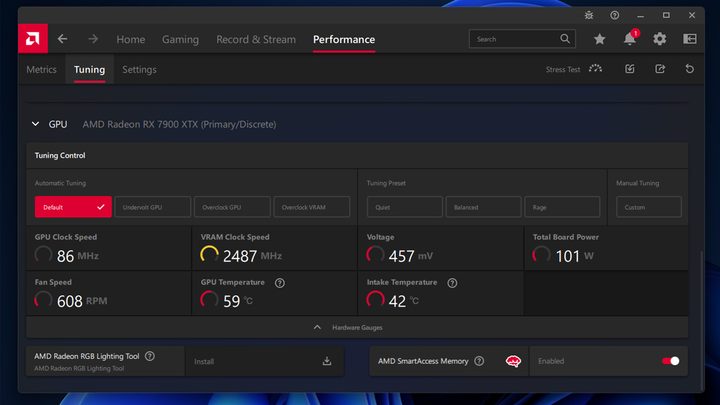Switch to the Tuning subtab
Image resolution: width=720 pixels, height=405 pixels.
coord(90,69)
